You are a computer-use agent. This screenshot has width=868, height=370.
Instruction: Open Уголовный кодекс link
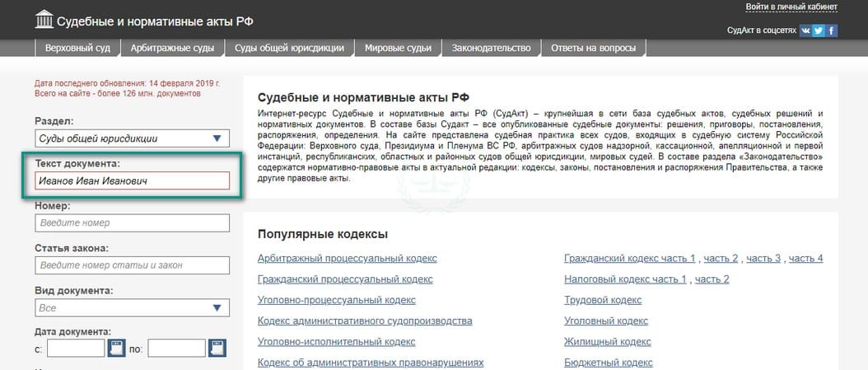[x=606, y=321]
